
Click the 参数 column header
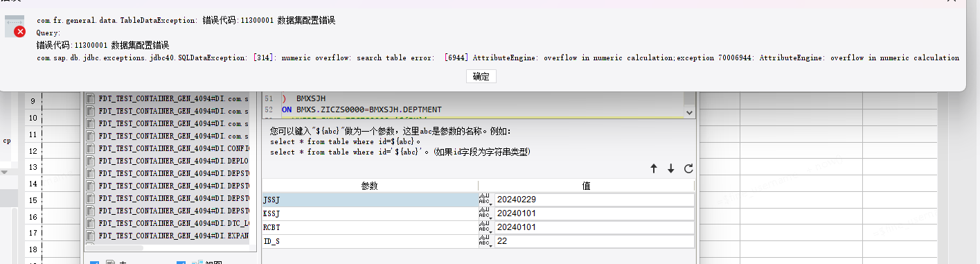(x=370, y=186)
